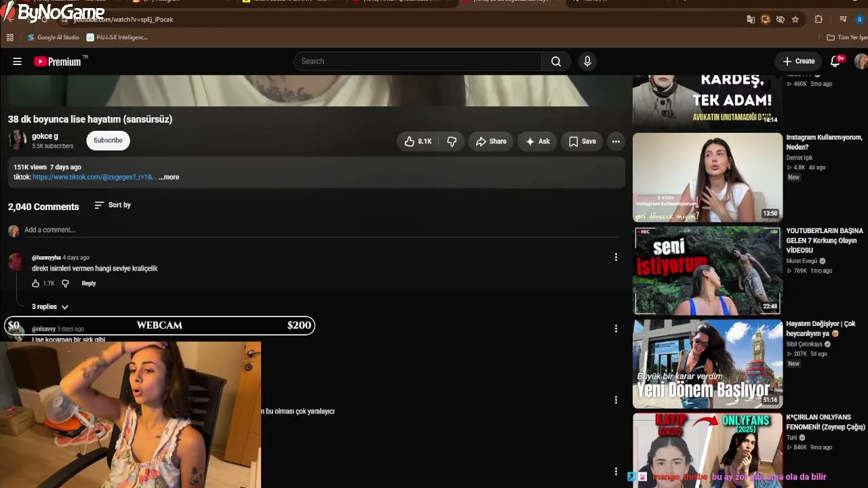This screenshot has height=488, width=868.
Task: Open the apps grid in bookmarks bar
Action: click(x=10, y=37)
